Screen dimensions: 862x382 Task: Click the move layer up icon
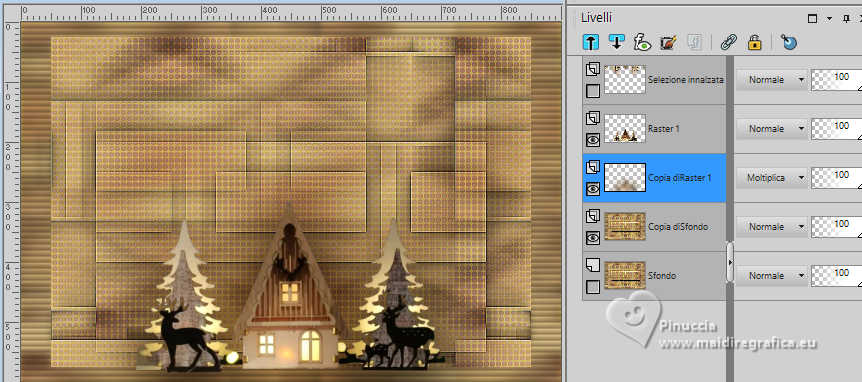(592, 42)
